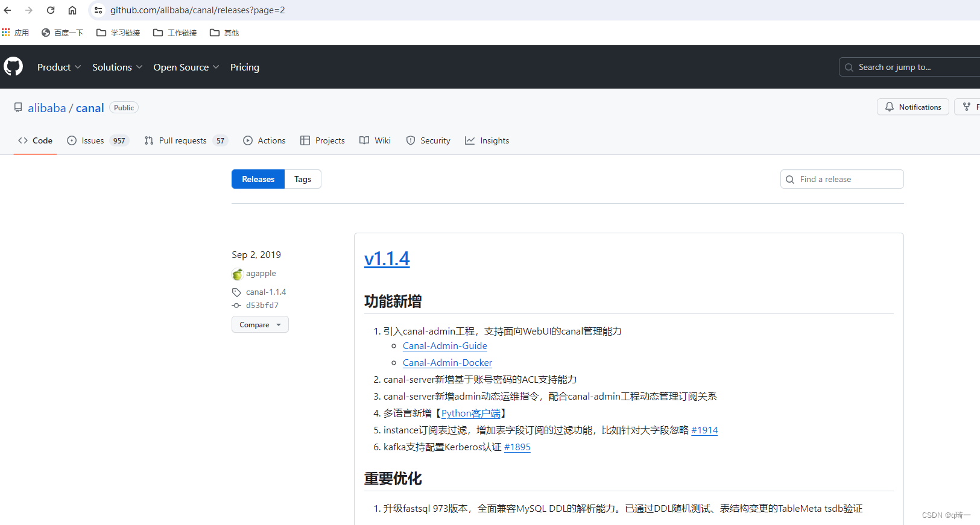Expand the Product menu
This screenshot has height=525, width=980.
[58, 67]
